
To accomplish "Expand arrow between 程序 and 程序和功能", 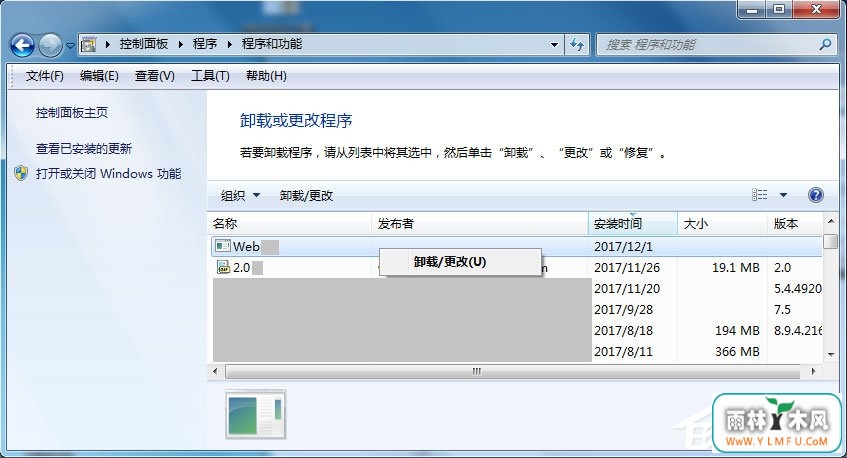I will click(x=230, y=45).
